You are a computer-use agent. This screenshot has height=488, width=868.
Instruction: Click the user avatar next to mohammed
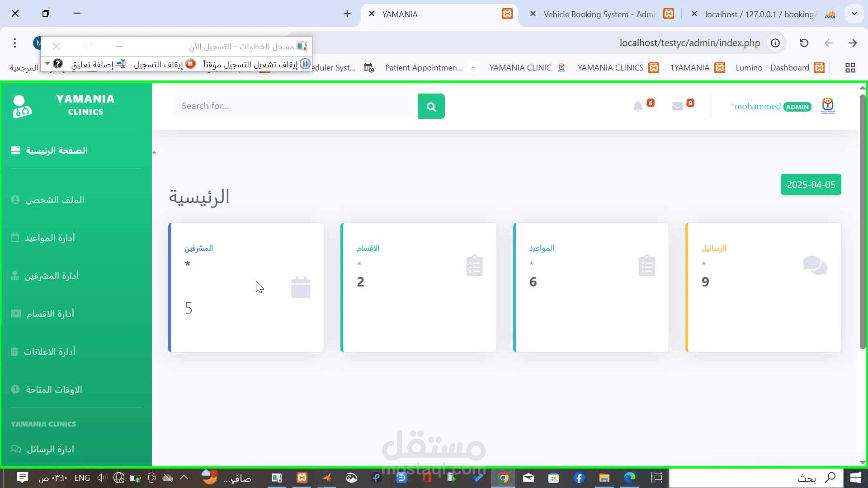click(x=828, y=107)
